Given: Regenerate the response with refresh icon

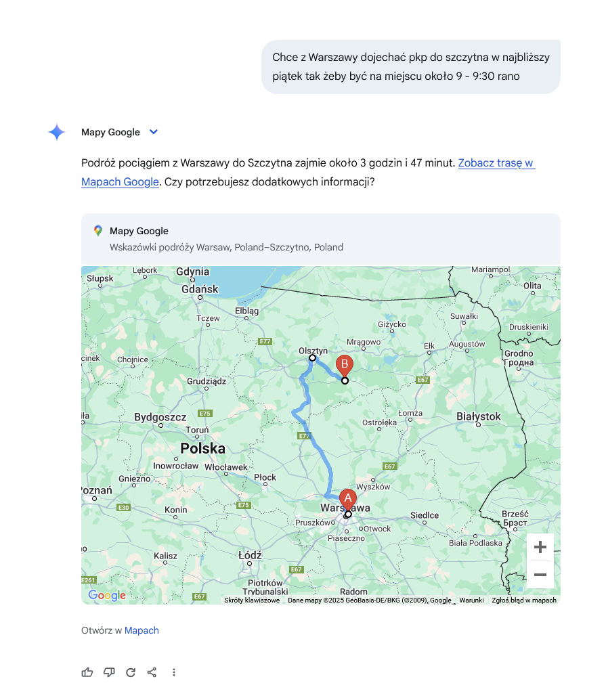Looking at the screenshot, I should [x=131, y=672].
